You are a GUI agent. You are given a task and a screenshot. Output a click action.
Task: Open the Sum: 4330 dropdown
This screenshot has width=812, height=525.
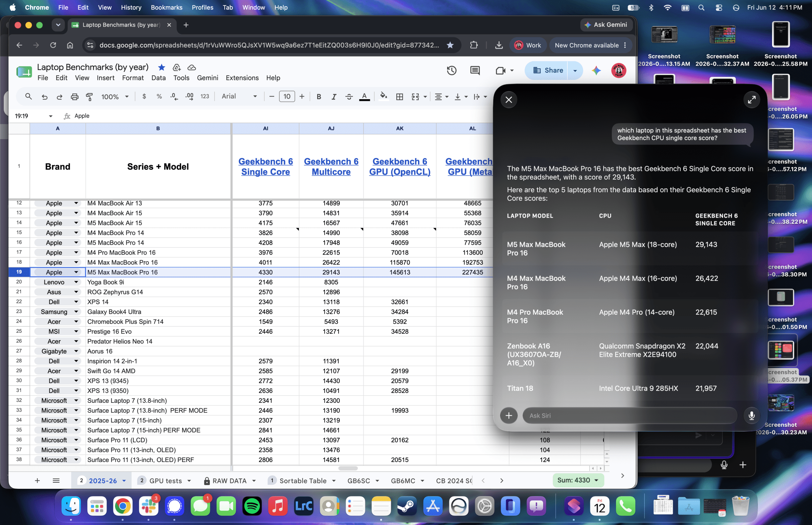pyautogui.click(x=578, y=480)
